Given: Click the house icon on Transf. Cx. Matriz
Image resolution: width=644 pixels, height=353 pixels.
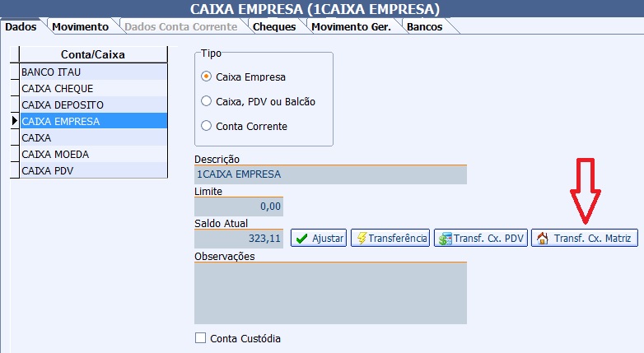Looking at the screenshot, I should tap(542, 239).
